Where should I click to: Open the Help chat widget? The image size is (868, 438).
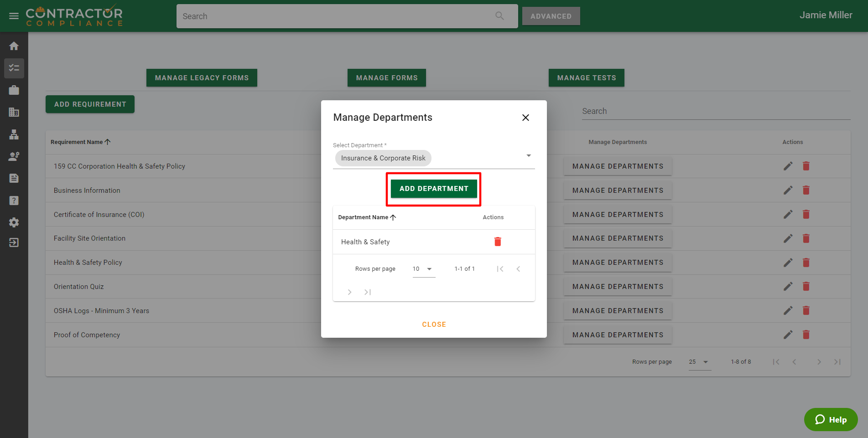click(x=831, y=419)
